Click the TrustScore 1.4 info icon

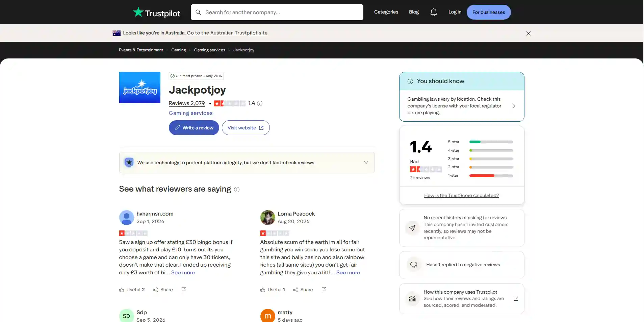[260, 103]
